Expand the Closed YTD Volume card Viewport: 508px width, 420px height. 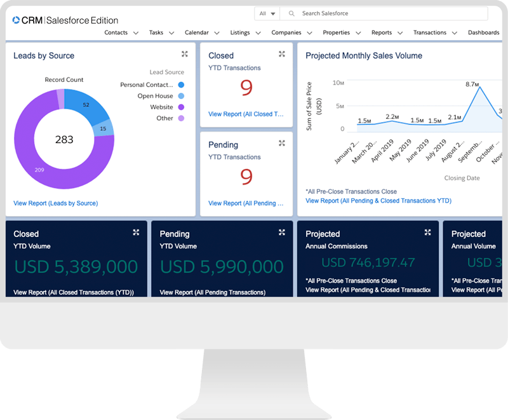[x=136, y=232]
